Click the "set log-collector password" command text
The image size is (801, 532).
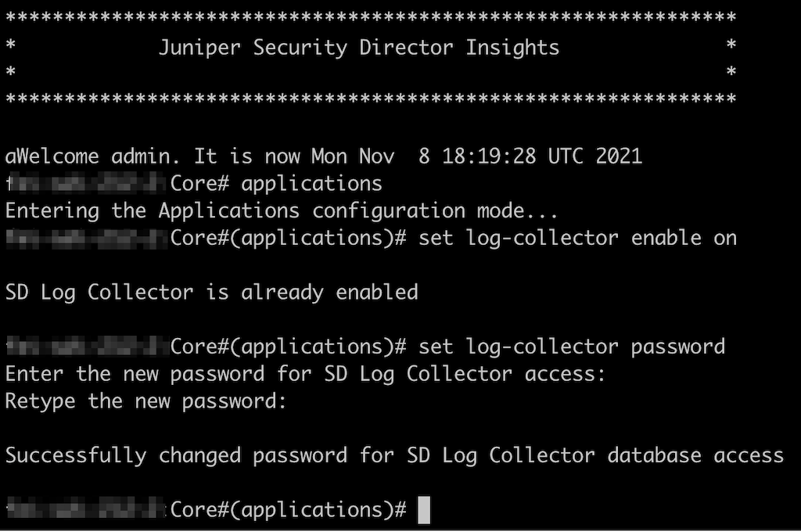coord(571,347)
